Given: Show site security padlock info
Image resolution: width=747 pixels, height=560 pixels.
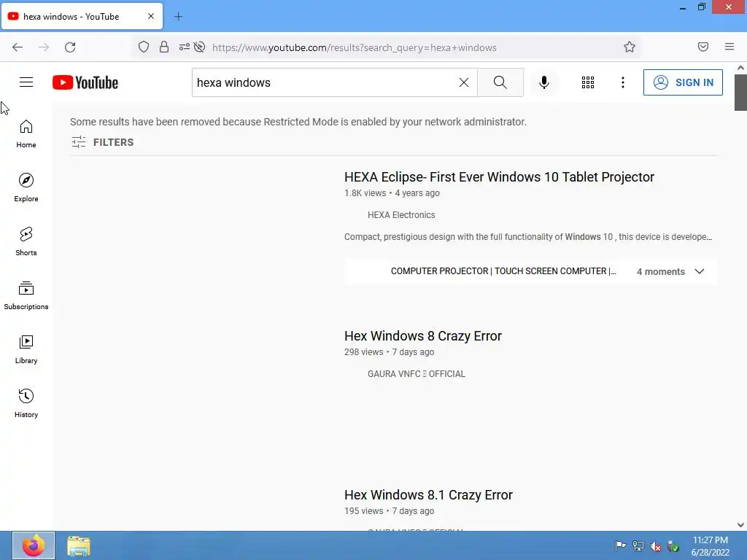Looking at the screenshot, I should 164,47.
